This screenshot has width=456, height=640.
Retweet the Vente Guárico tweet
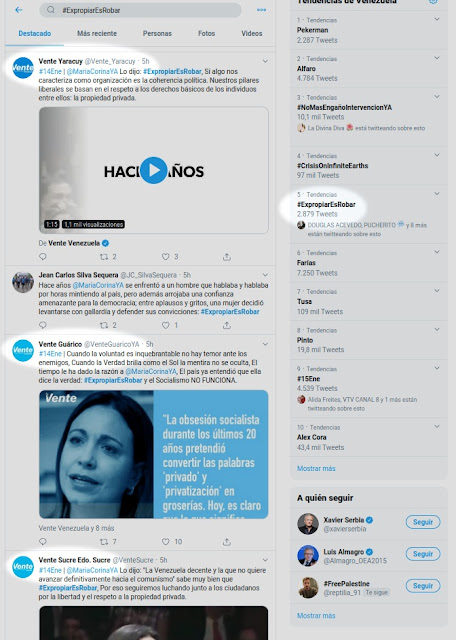tap(105, 542)
